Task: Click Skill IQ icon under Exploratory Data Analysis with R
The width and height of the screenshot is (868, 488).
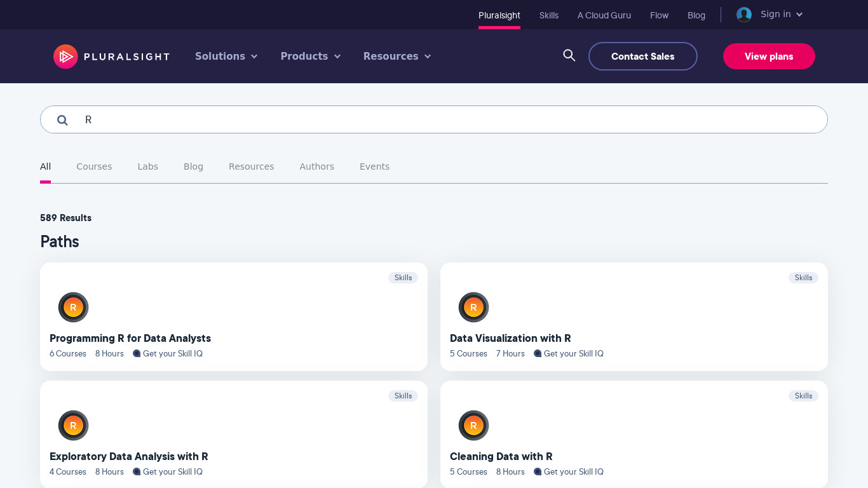Action: 137,472
